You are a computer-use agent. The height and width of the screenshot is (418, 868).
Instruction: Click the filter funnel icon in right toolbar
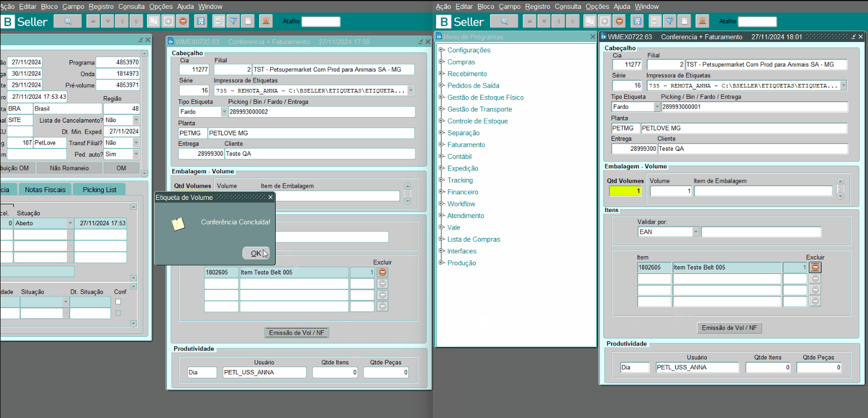pyautogui.click(x=670, y=21)
